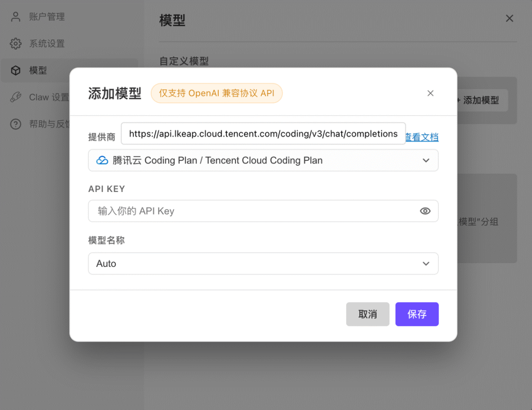Close the 模型 settings panel
This screenshot has width=532, height=410.
pos(509,18)
